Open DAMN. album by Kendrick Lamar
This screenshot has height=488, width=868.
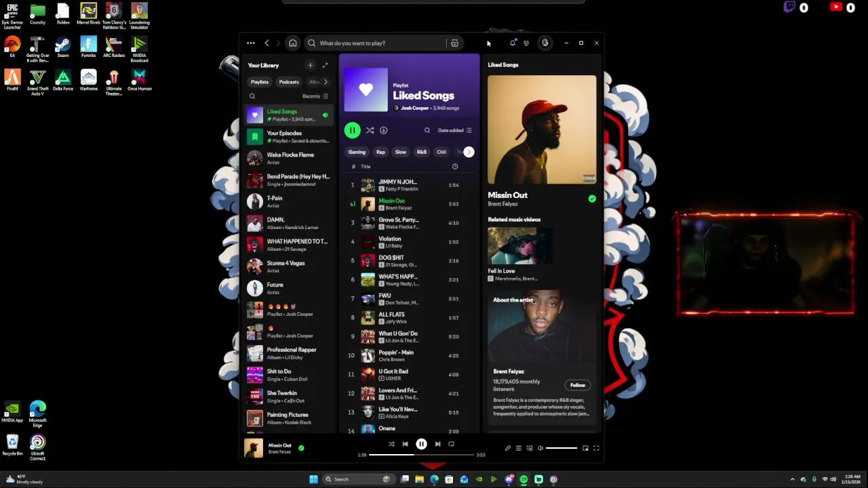(288, 224)
